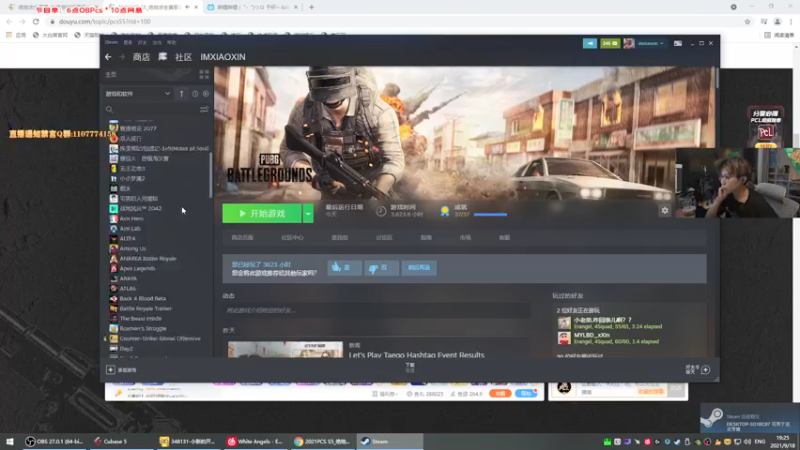Select Aim Lab in game list
800x450 pixels.
click(x=130, y=229)
